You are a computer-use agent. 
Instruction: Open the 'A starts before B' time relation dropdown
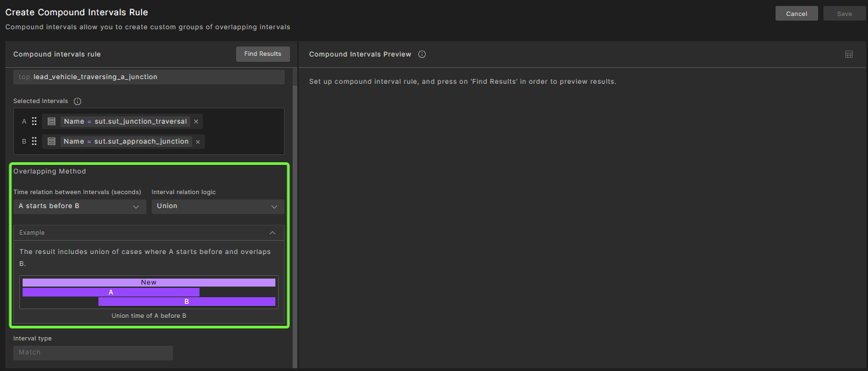coord(80,206)
